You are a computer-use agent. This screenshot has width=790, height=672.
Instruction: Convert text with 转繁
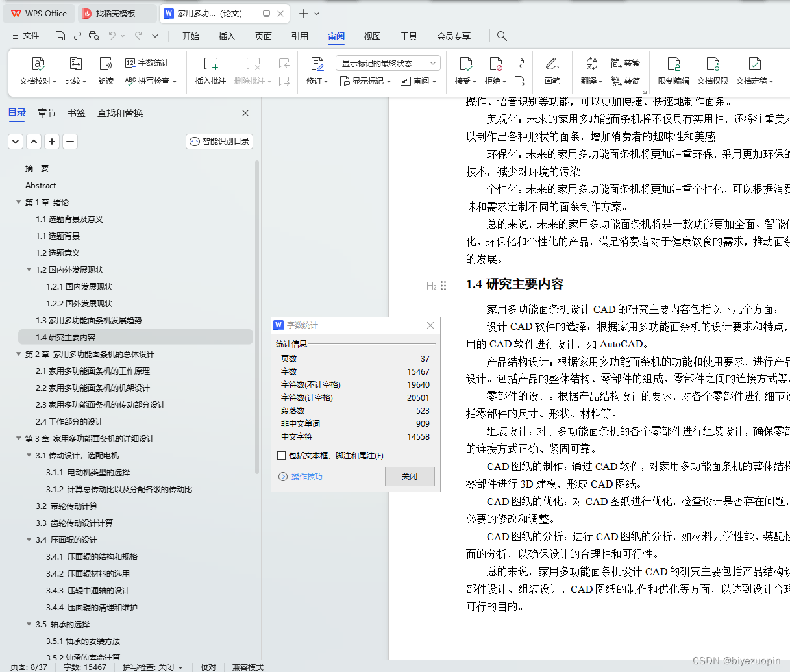(x=626, y=63)
